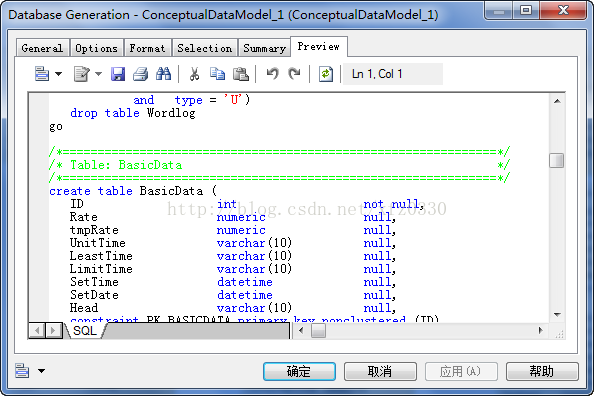The height and width of the screenshot is (396, 594).
Task: Refresh the preview script
Action: click(x=326, y=74)
